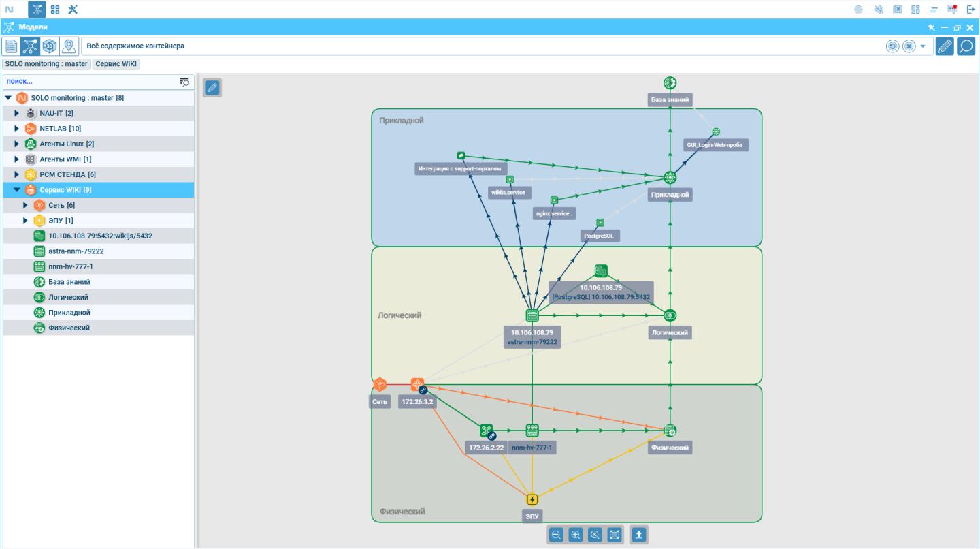
Task: Click the поиск search field
Action: (x=88, y=82)
